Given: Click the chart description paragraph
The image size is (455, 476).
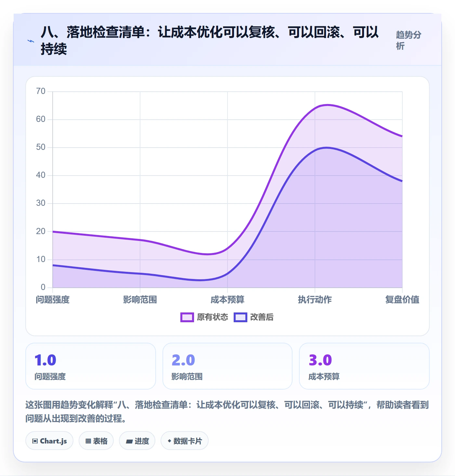Looking at the screenshot, I should [227, 412].
